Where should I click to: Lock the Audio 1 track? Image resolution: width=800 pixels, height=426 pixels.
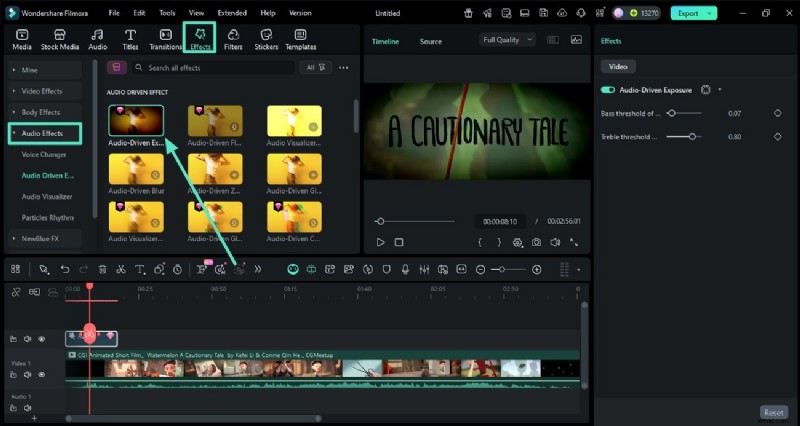click(13, 408)
